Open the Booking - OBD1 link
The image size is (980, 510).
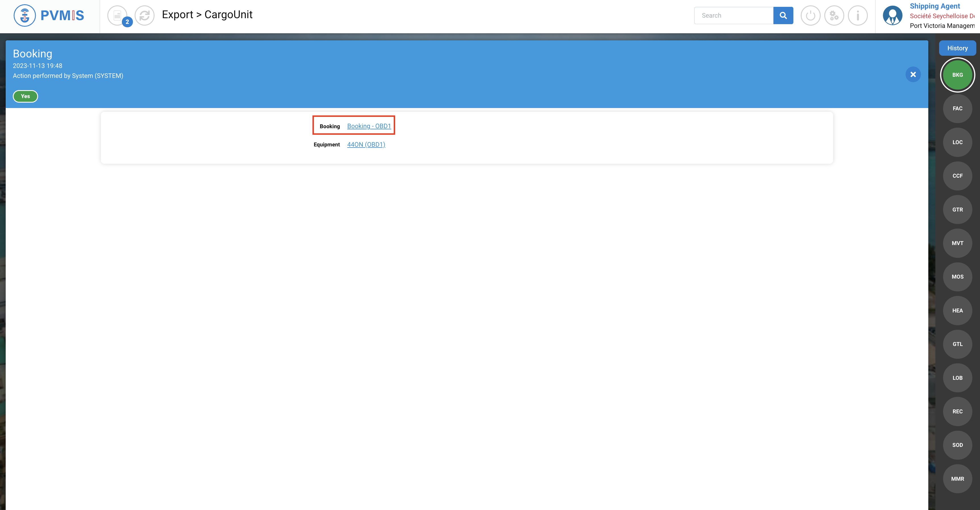(x=369, y=126)
